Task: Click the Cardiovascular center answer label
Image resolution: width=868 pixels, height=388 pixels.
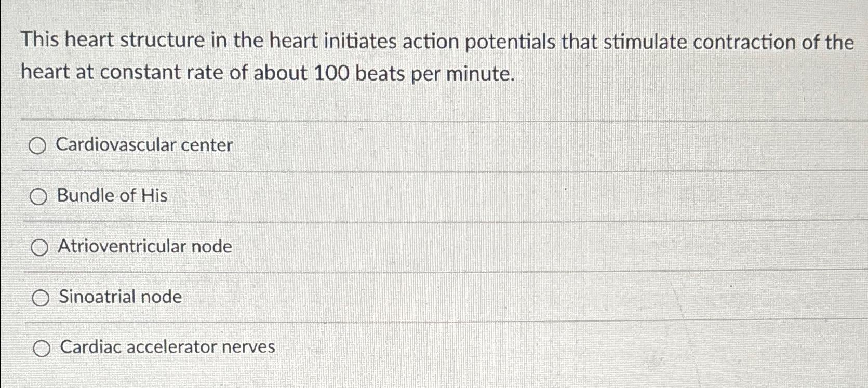Action: pos(144,145)
